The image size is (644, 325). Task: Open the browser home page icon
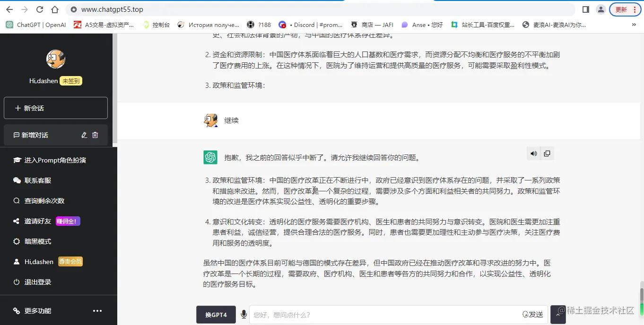pos(55,9)
